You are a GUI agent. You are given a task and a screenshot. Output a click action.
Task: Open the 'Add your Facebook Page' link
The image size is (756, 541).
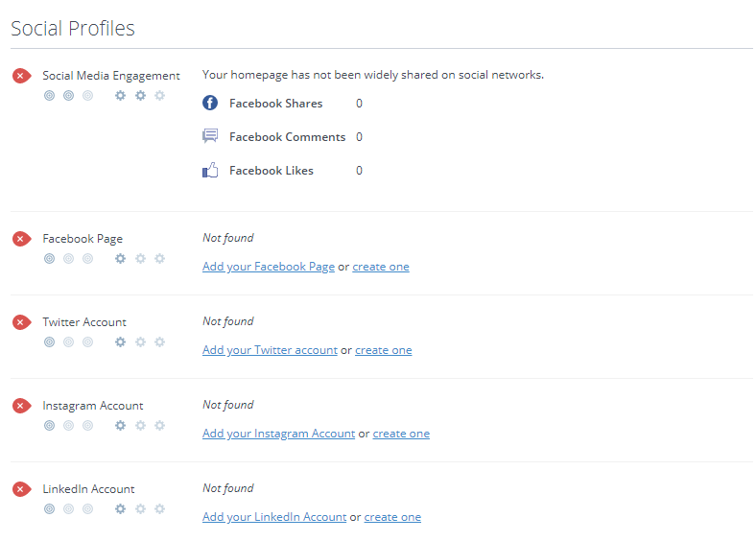(269, 267)
